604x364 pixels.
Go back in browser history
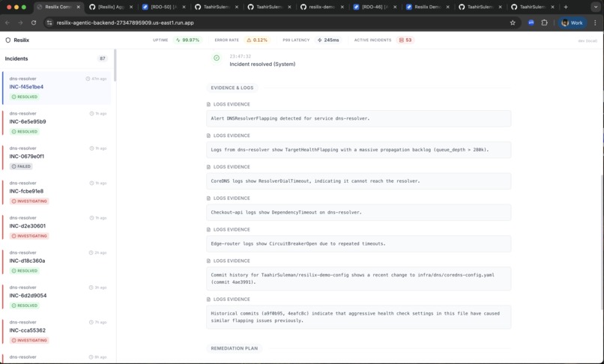pyautogui.click(x=7, y=22)
